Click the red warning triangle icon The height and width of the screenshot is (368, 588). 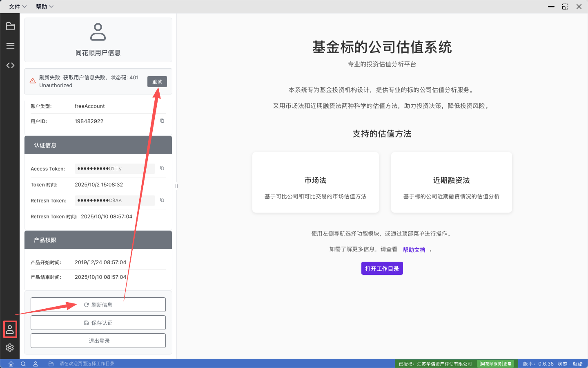33,81
